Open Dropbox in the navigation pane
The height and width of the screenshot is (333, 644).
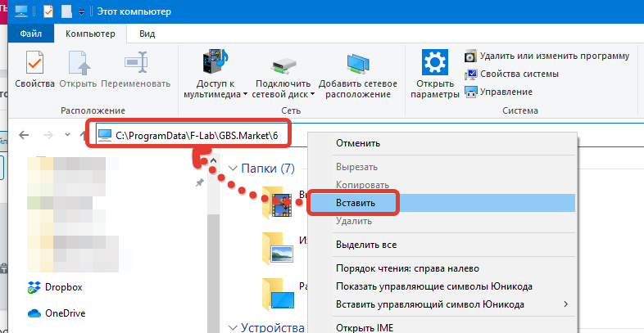coord(63,287)
